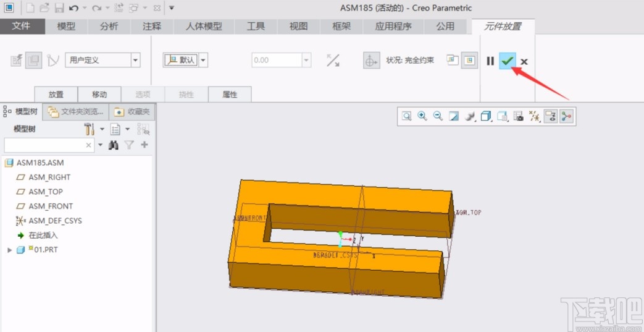
Task: Open the 用户定义 constraint set dropdown
Action: (x=136, y=60)
